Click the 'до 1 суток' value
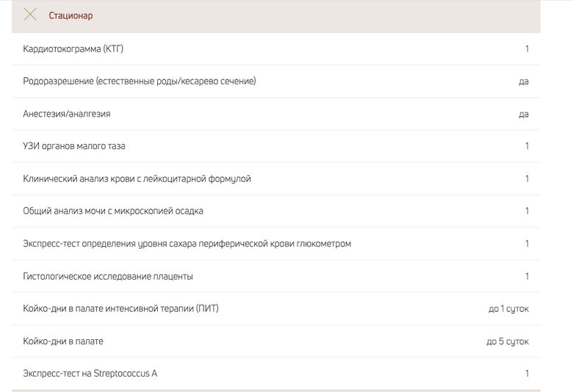This screenshot has height=392, width=573. tap(508, 309)
